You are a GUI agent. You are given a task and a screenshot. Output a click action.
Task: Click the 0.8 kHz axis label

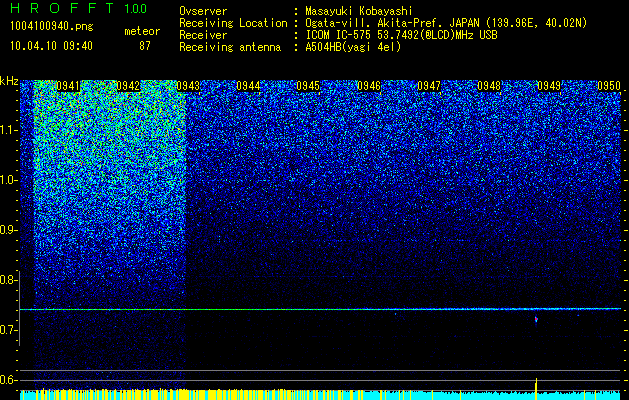tap(8, 280)
